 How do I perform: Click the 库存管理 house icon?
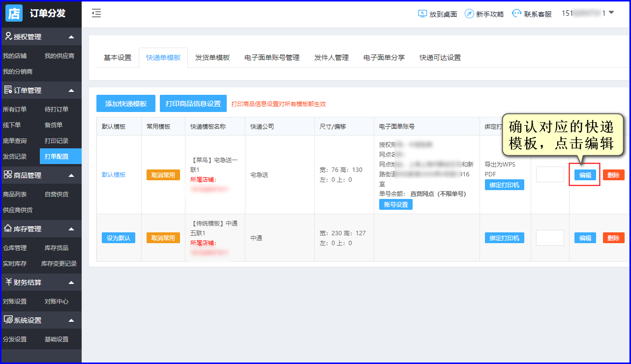pyautogui.click(x=8, y=228)
